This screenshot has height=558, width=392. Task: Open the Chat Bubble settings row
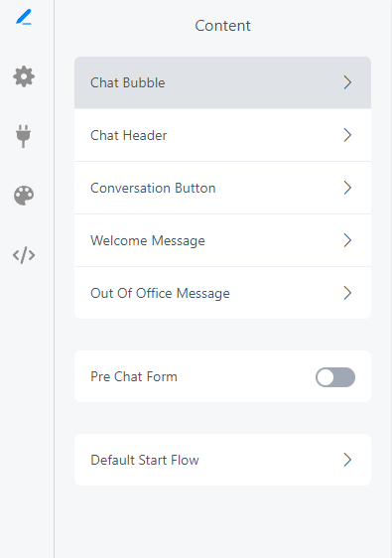click(222, 82)
